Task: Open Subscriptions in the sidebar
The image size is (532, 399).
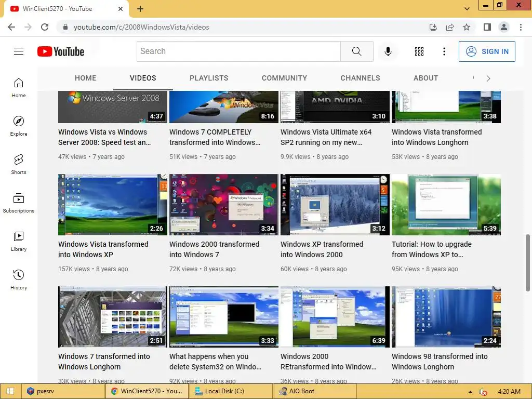Action: click(x=19, y=203)
